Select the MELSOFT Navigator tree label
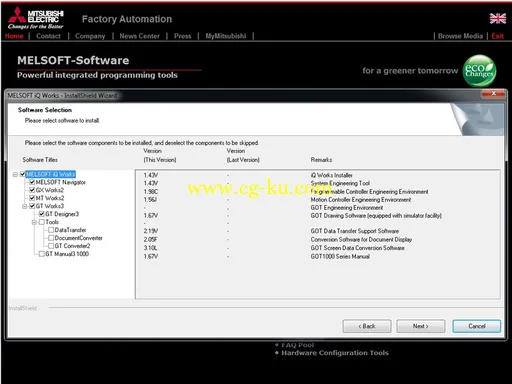Image resolution: width=512 pixels, height=384 pixels. coord(61,182)
